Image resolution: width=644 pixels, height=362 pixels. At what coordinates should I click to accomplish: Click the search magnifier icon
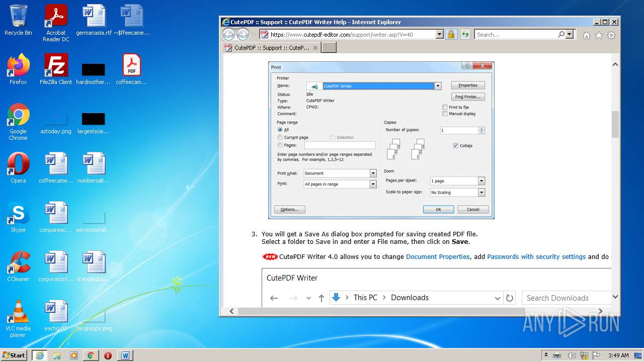(561, 34)
